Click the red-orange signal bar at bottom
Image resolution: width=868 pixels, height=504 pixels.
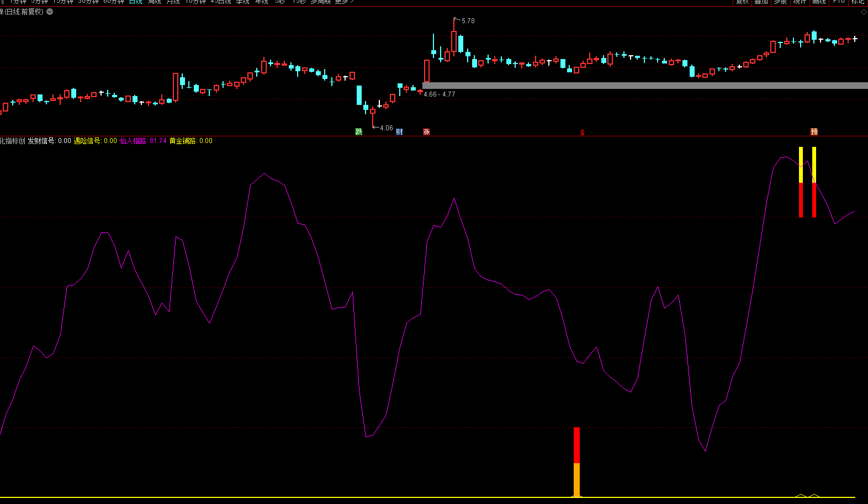(576, 461)
